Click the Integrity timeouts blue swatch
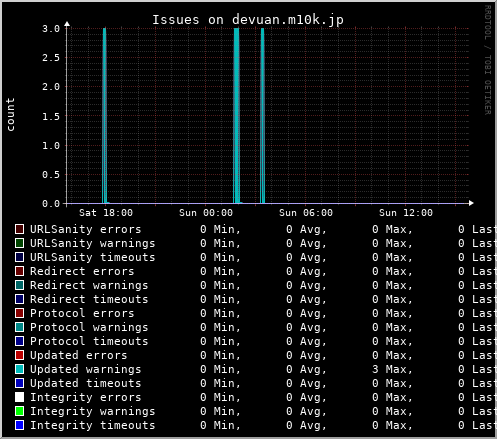 [19, 425]
